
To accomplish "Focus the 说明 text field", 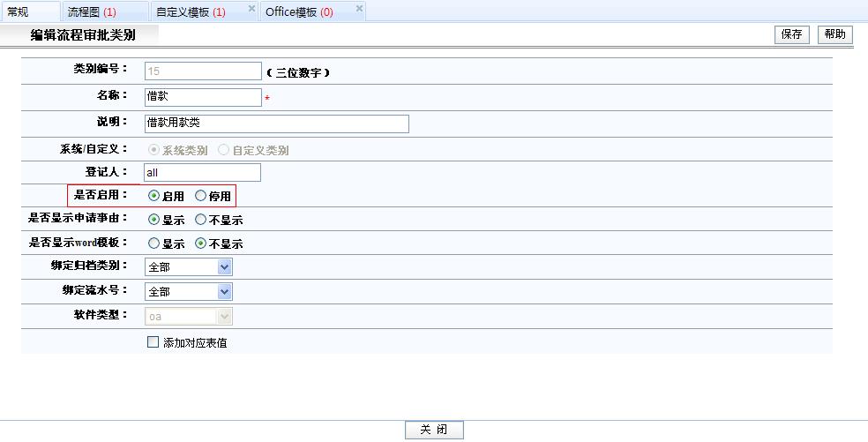I will (276, 124).
